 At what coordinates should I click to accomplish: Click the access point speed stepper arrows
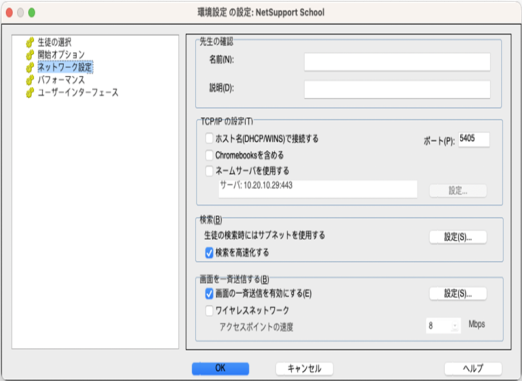coord(455,326)
